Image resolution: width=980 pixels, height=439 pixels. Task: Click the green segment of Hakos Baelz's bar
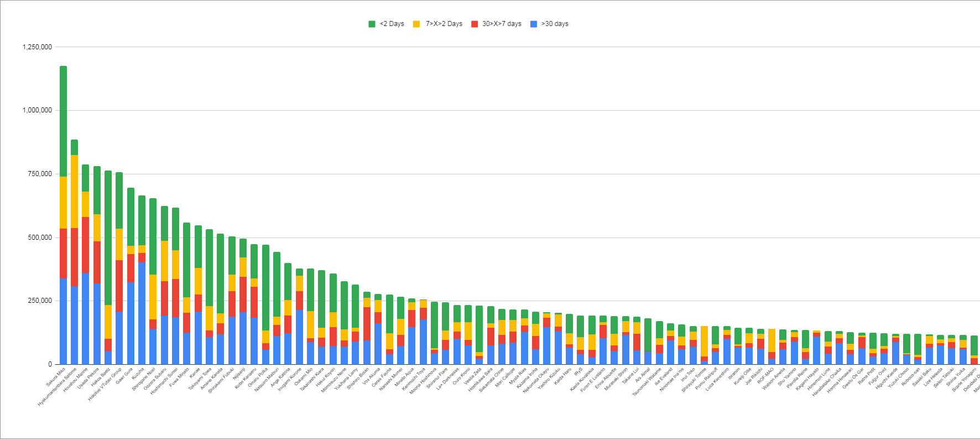[108, 238]
